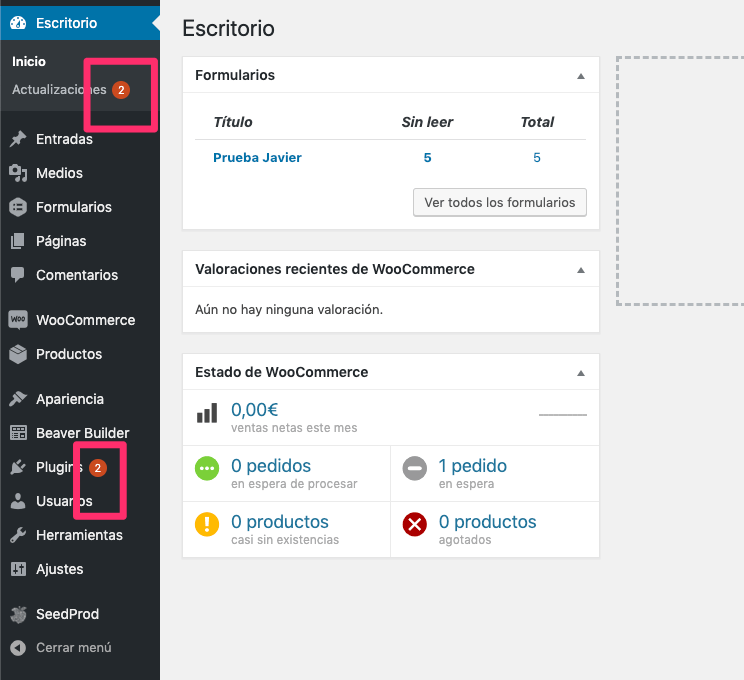Click the Herramientas wrench icon
This screenshot has height=680, width=744.
point(18,535)
